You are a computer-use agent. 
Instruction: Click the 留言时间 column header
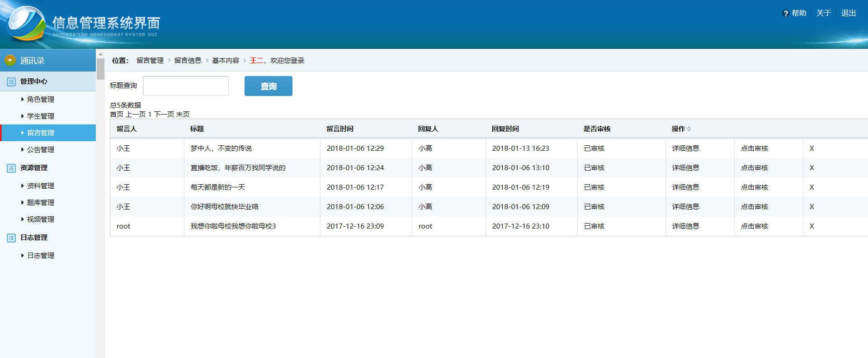(340, 129)
